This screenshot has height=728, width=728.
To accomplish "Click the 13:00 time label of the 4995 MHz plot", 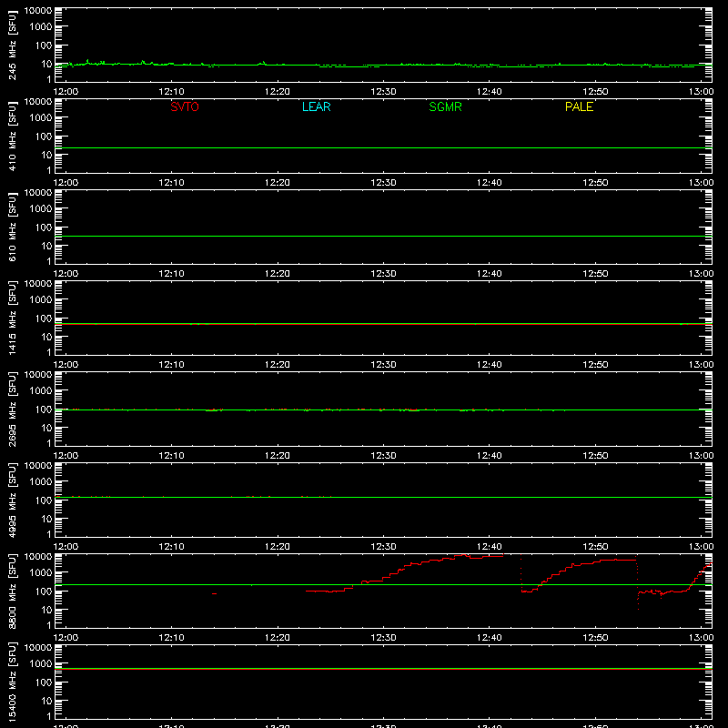I will pos(701,547).
